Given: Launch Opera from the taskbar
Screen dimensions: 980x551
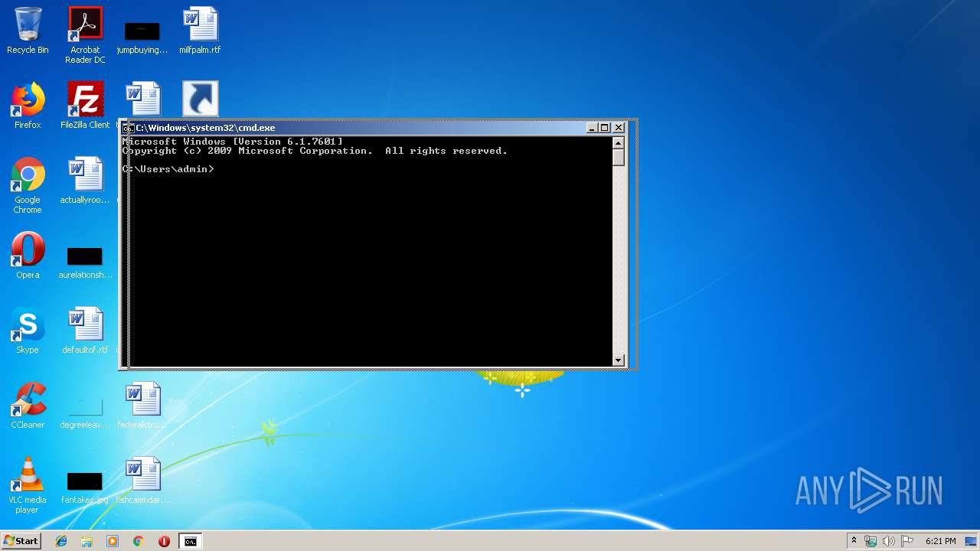Looking at the screenshot, I should 164,541.
